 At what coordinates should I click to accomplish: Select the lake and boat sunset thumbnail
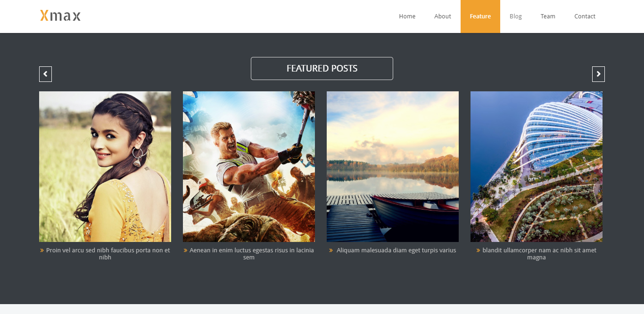point(393,167)
